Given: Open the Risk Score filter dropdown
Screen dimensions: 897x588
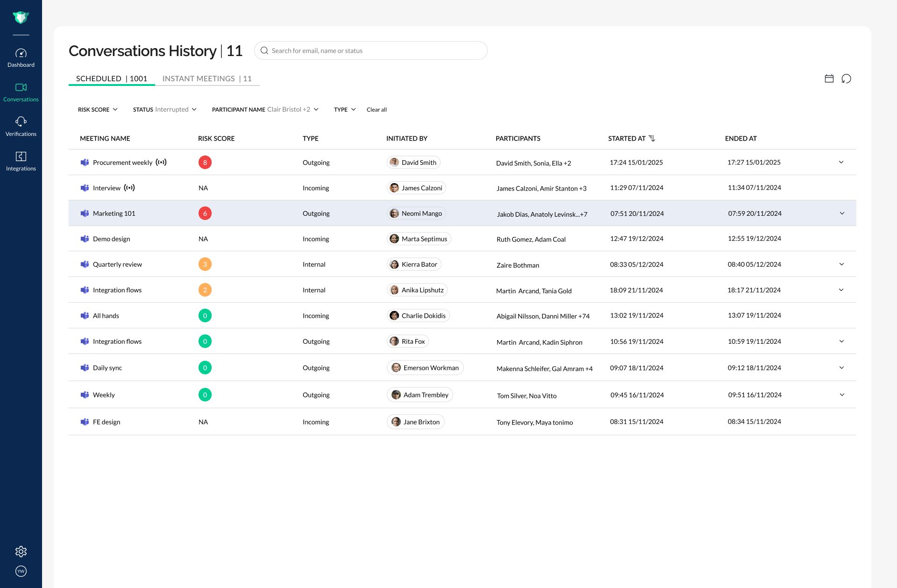Looking at the screenshot, I should tap(98, 109).
